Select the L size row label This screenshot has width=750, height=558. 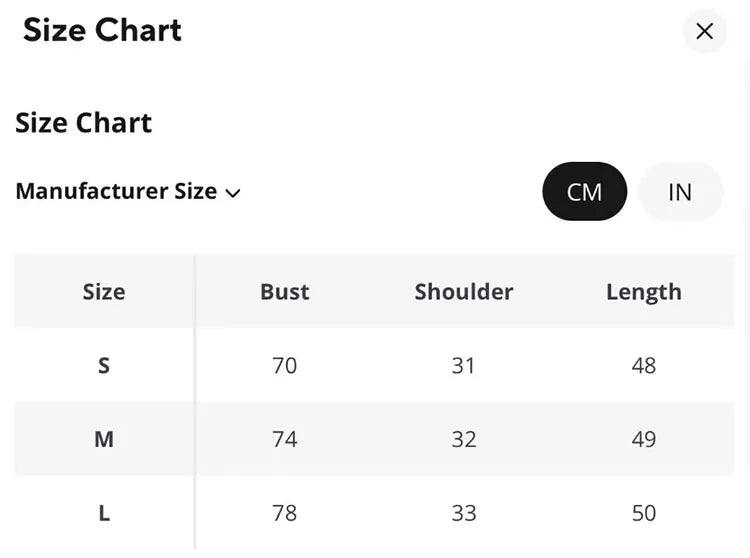pos(104,513)
